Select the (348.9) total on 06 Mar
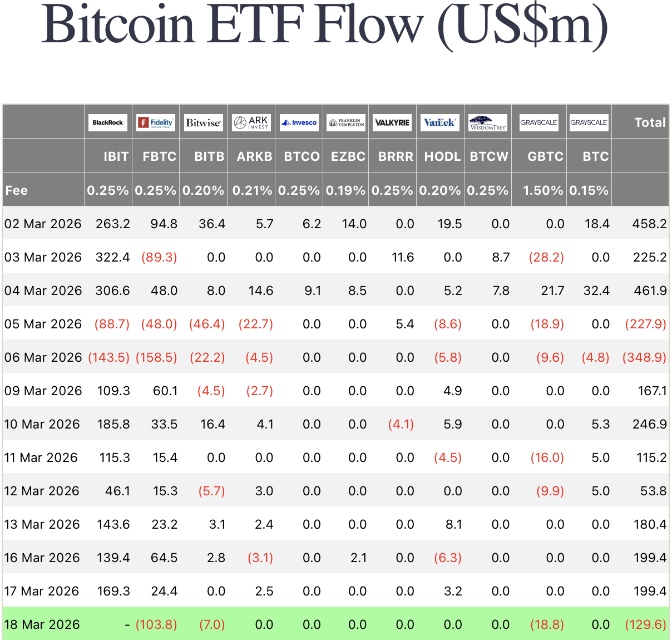 [644, 357]
